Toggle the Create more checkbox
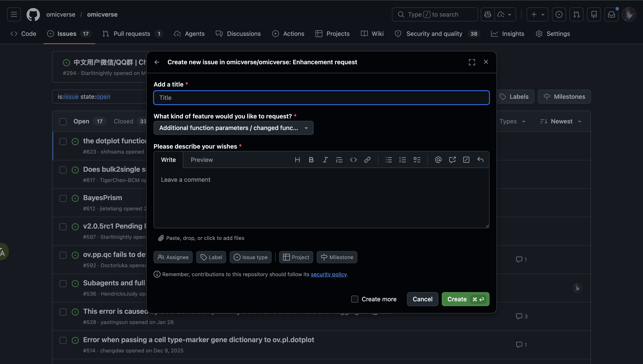 click(355, 299)
